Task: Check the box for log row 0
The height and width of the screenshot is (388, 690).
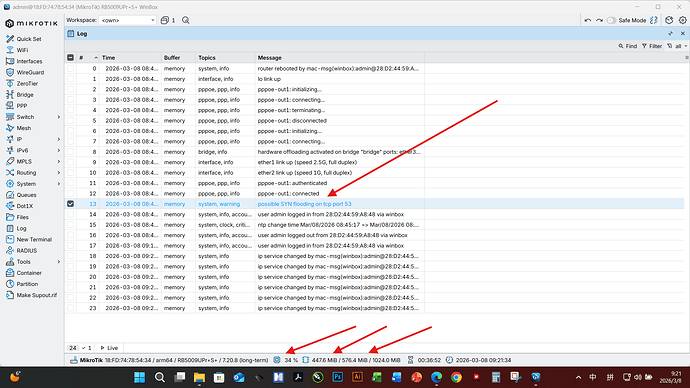Action: click(x=70, y=69)
